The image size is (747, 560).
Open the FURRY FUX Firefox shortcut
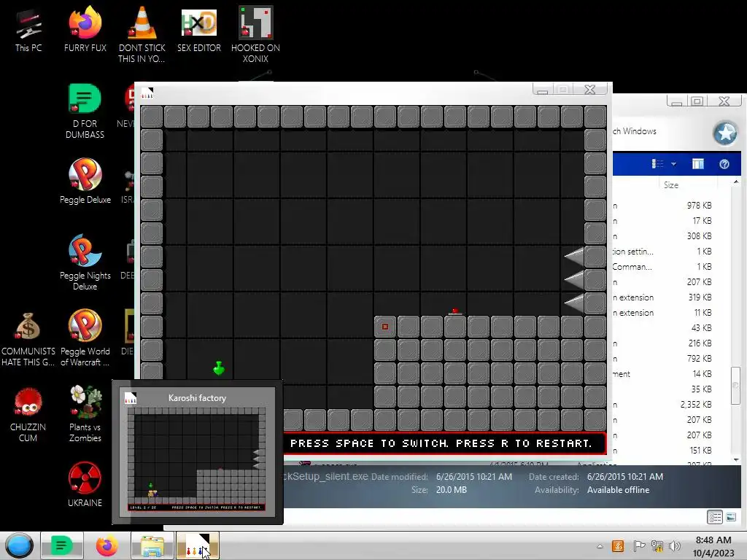coord(85,31)
